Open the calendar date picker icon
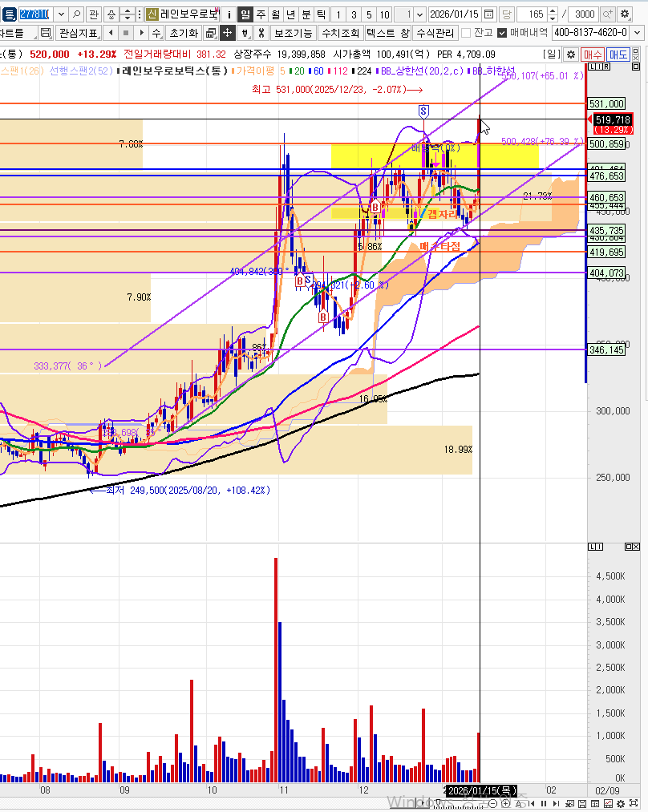The image size is (648, 812). pos(507,14)
